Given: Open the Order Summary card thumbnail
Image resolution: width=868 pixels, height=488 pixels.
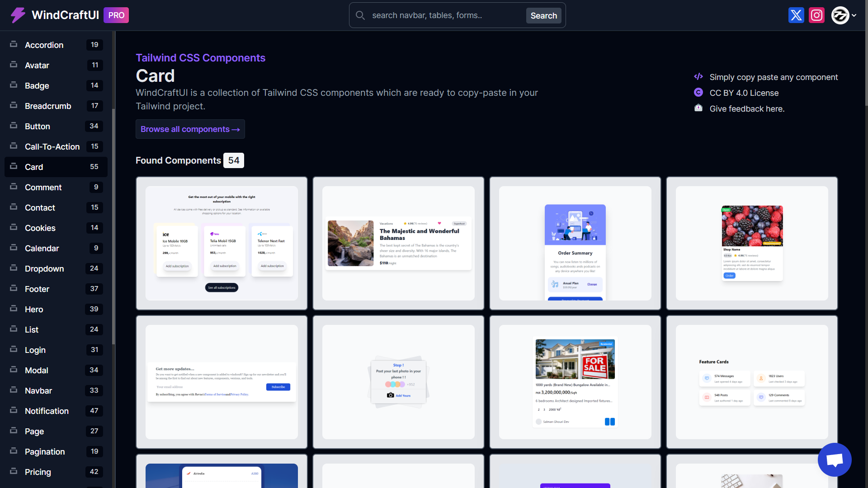Looking at the screenshot, I should (575, 243).
